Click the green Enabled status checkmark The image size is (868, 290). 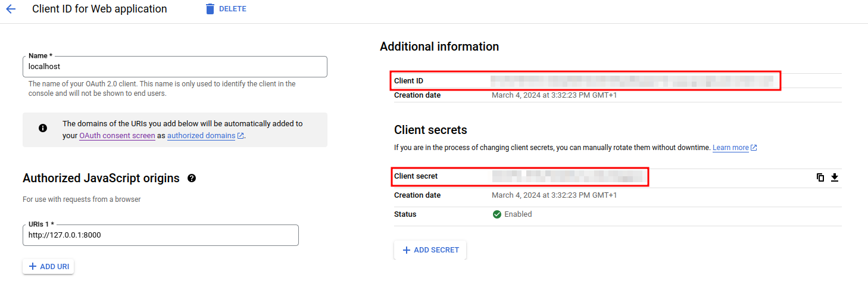tap(497, 214)
